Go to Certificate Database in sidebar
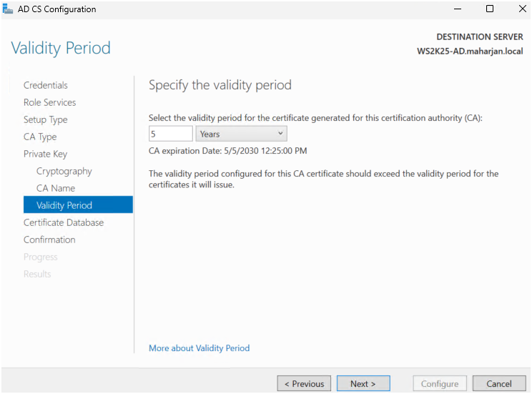The width and height of the screenshot is (532, 394). (64, 222)
